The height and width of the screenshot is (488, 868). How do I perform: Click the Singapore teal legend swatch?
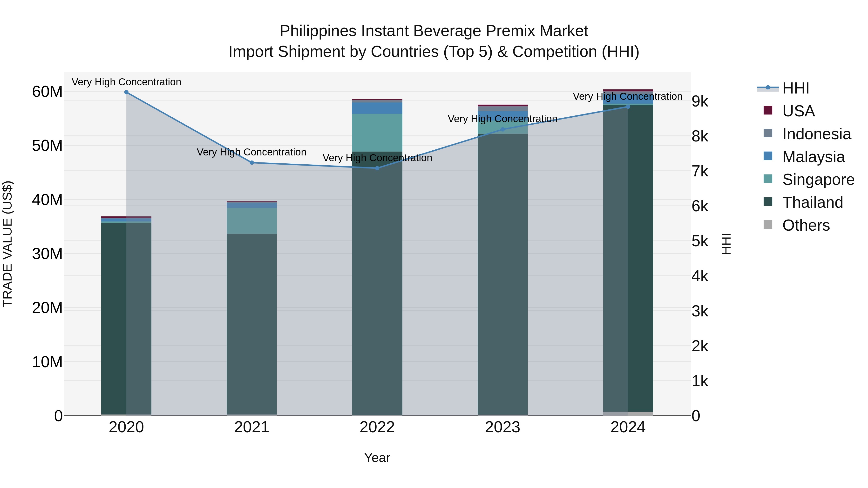point(768,179)
